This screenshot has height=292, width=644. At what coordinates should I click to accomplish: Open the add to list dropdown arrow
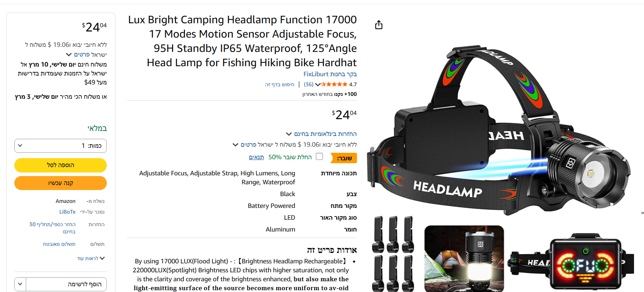coord(20,284)
